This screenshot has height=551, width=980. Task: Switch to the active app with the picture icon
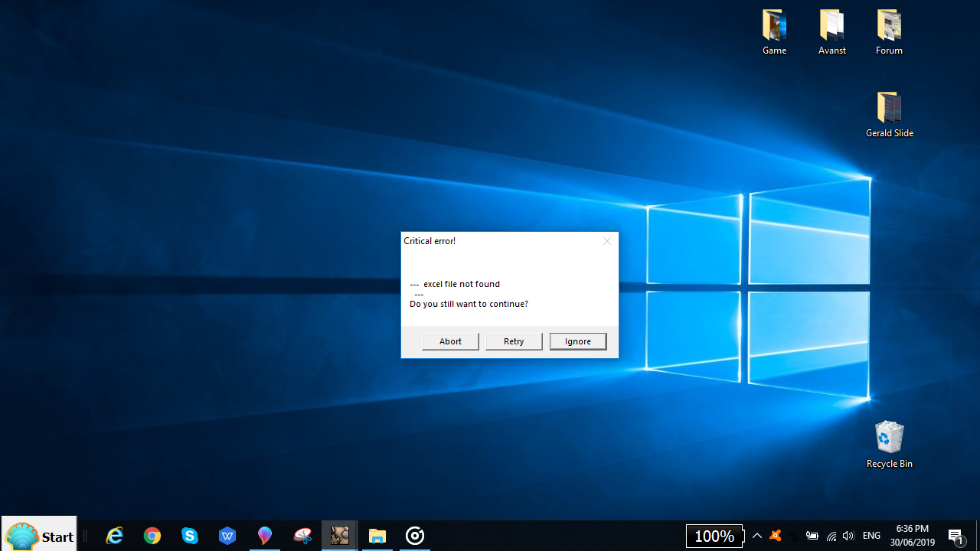[x=340, y=536]
